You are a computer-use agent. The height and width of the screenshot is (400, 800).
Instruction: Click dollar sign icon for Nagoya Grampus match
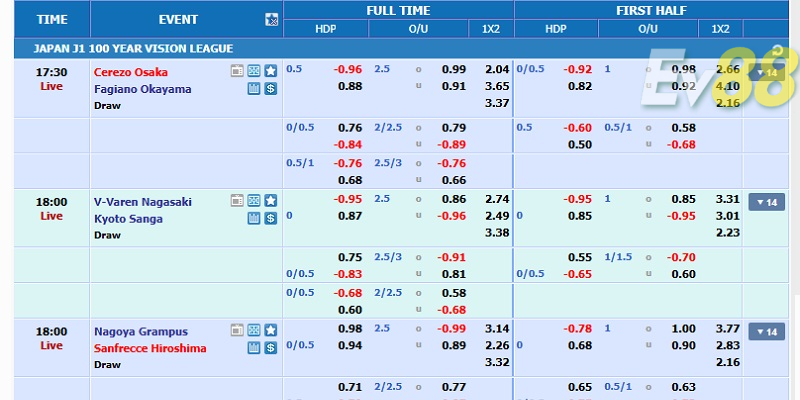coord(270,348)
